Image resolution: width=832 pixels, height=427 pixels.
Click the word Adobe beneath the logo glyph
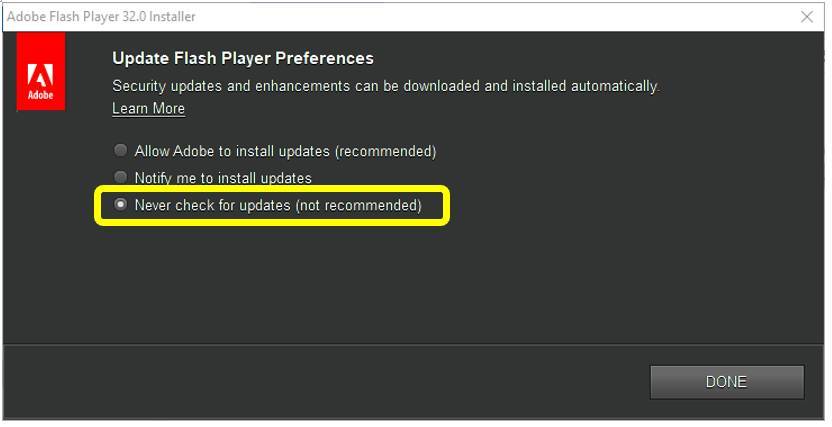tap(40, 95)
